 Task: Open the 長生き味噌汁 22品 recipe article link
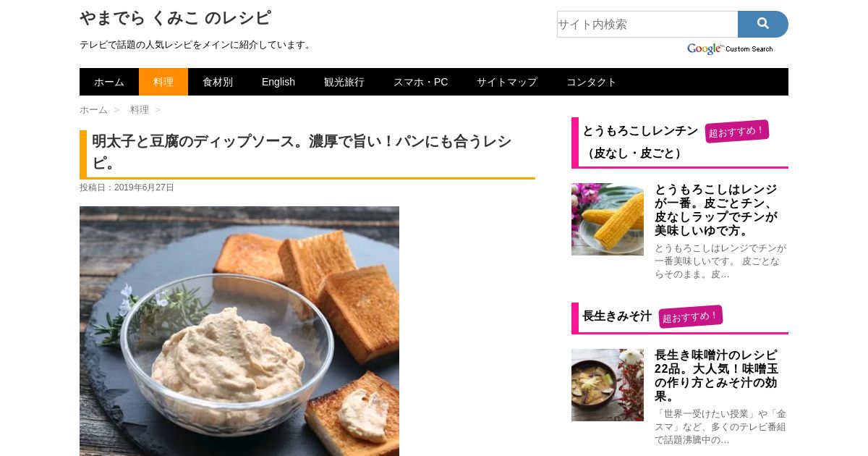click(716, 376)
